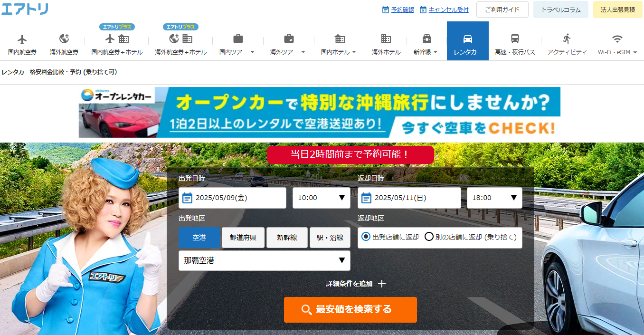Open the オープンレンタカー Okinawa banner
This screenshot has height=335, width=644.
(320, 112)
